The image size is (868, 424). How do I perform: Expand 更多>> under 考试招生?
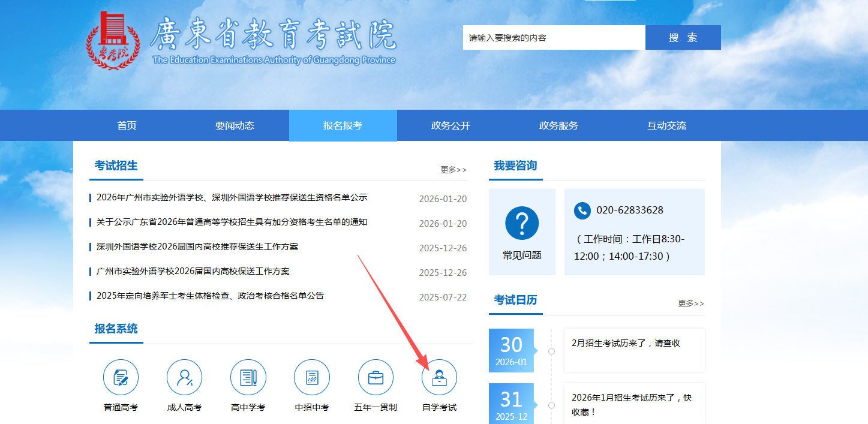tap(451, 170)
